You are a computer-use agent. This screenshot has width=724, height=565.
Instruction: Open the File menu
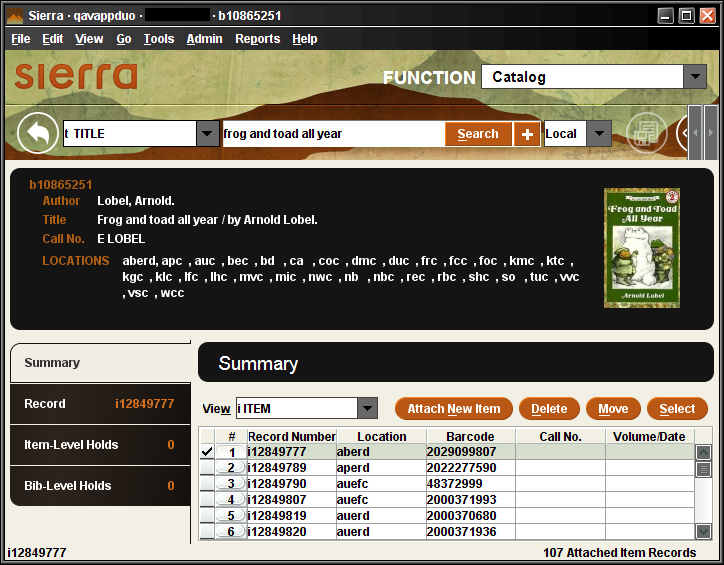pyautogui.click(x=21, y=39)
